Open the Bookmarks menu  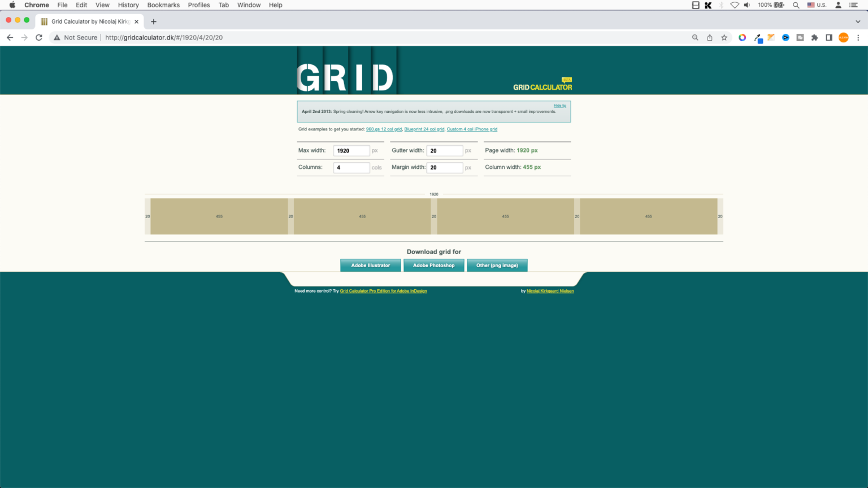click(x=163, y=5)
